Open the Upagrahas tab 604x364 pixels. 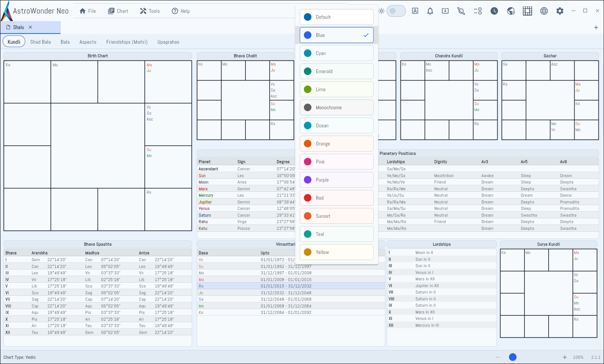(x=169, y=42)
